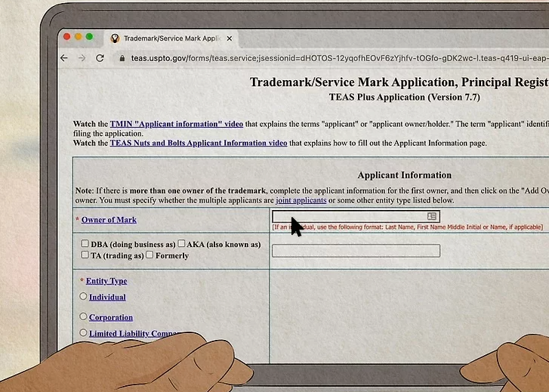Click the "TEAS Plus Application (Version 7.7)" text

405,97
